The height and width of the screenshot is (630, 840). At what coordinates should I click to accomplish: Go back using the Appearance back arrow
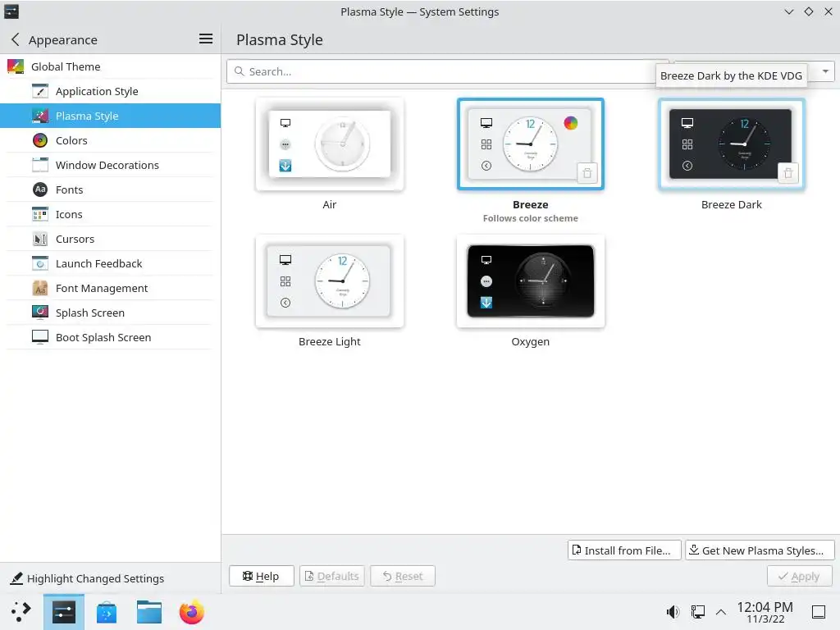pos(16,39)
